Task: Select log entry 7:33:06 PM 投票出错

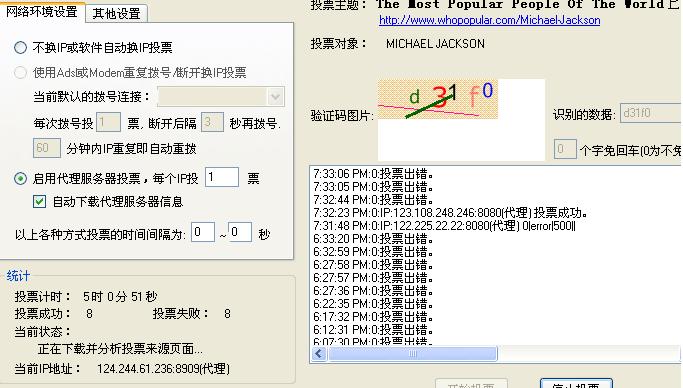Action: [x=373, y=174]
